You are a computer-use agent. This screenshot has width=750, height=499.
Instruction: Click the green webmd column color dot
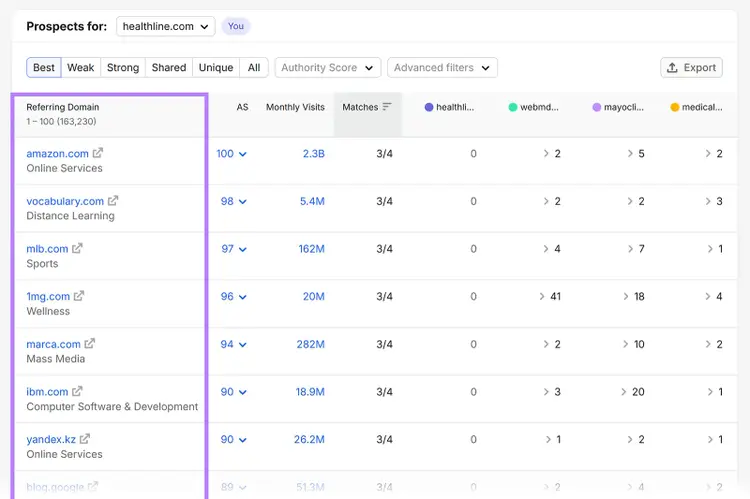(513, 107)
